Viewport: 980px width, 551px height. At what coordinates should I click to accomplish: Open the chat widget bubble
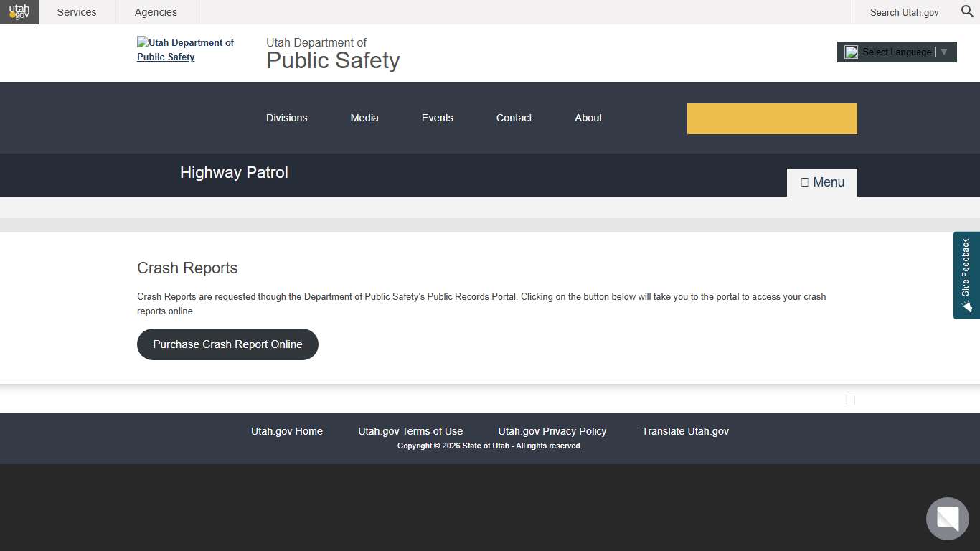947,518
